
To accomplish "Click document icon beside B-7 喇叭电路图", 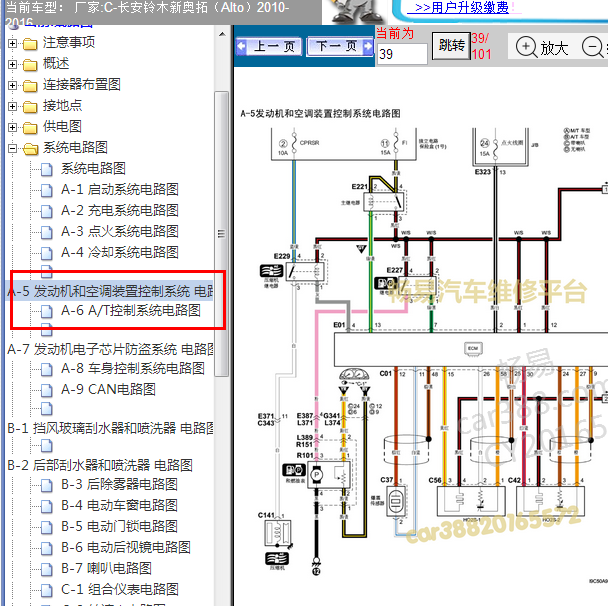I will click(47, 568).
